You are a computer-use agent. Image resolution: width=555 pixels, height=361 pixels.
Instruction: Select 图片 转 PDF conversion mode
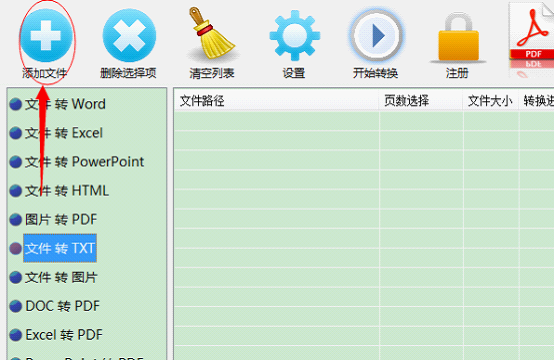pos(61,219)
